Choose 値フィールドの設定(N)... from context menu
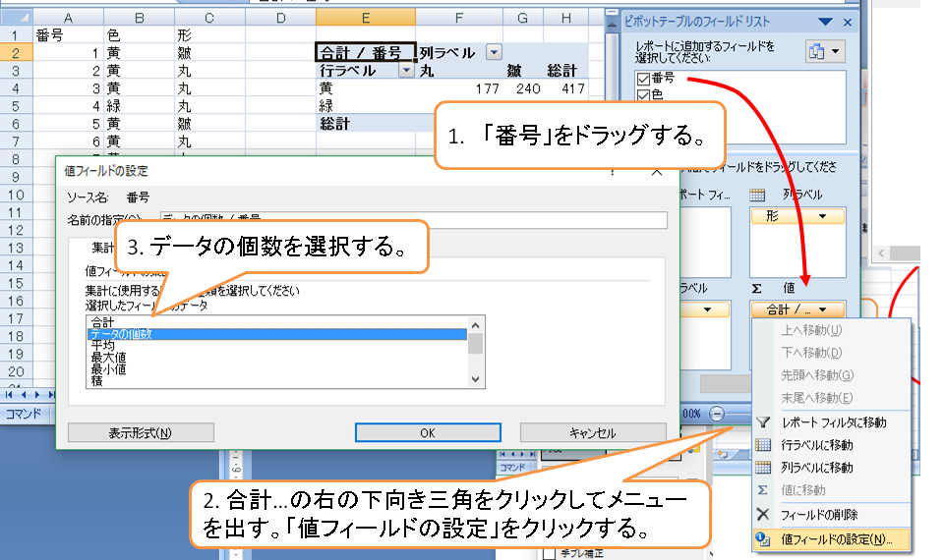944x560 pixels. pos(836,538)
